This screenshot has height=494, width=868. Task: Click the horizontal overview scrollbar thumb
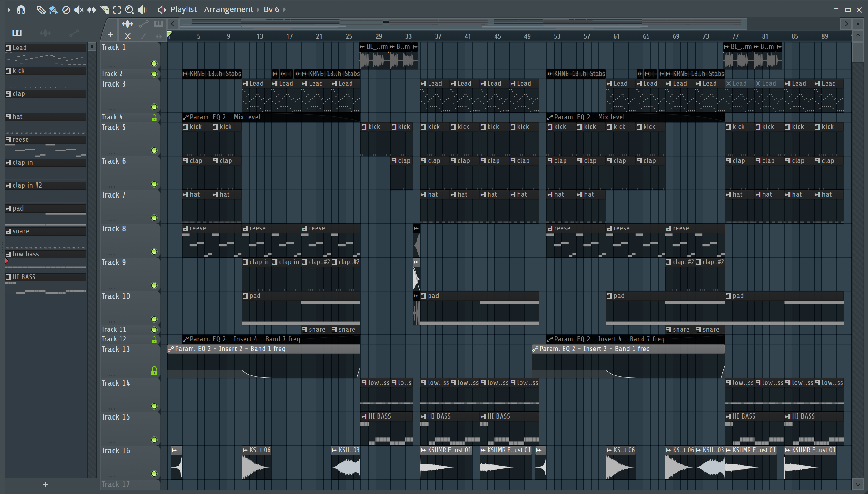463,24
